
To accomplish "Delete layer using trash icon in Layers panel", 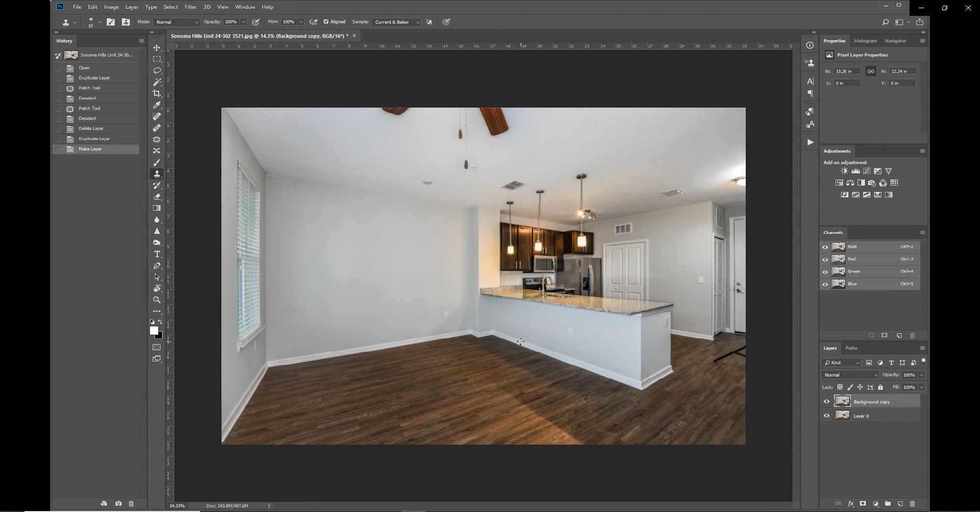I will pos(912,504).
